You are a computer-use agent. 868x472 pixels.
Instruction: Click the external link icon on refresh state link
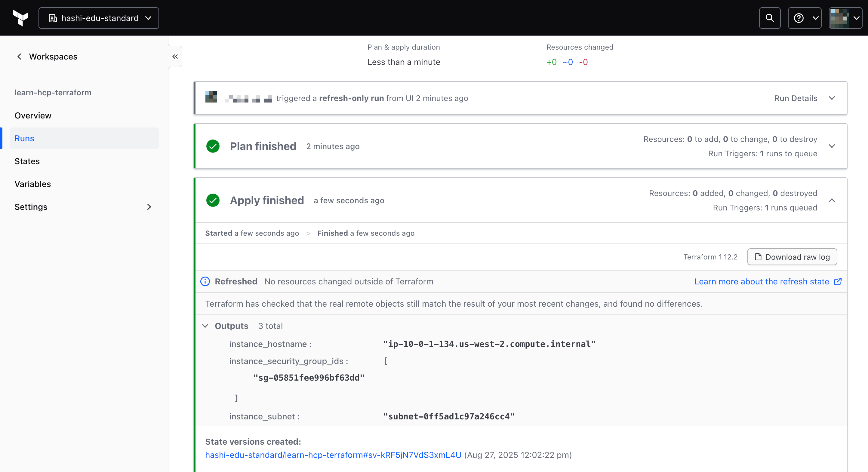coord(838,282)
